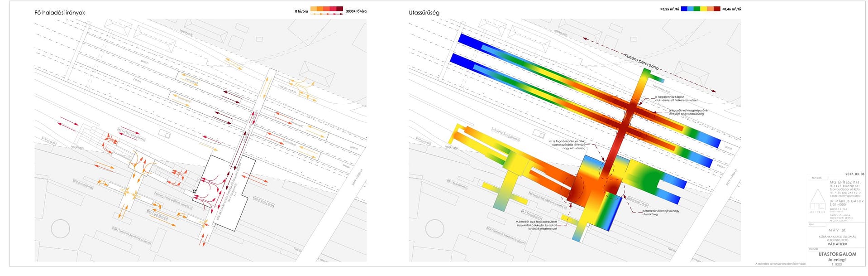Click the 'VÁZLATTERV' text in title block

click(837, 244)
